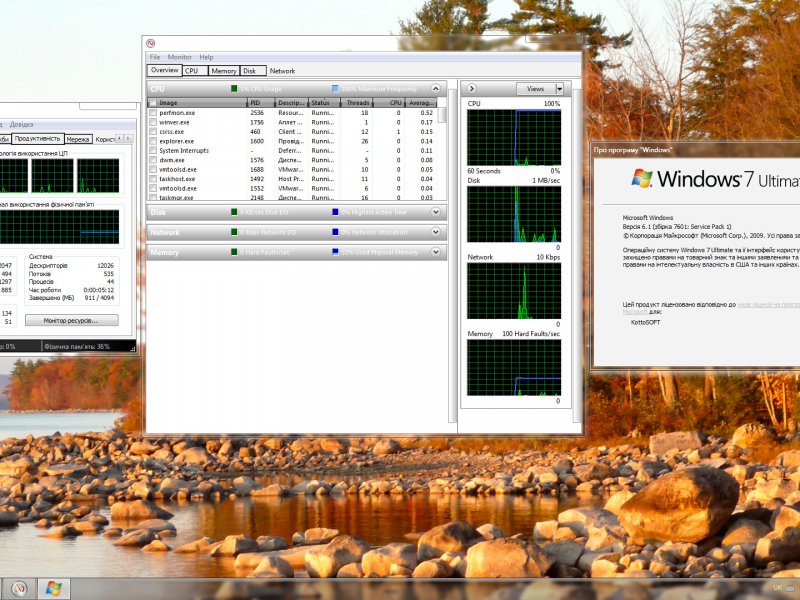Check the csrss.exe process checkbox
Screen dimensions: 800x600
click(153, 132)
